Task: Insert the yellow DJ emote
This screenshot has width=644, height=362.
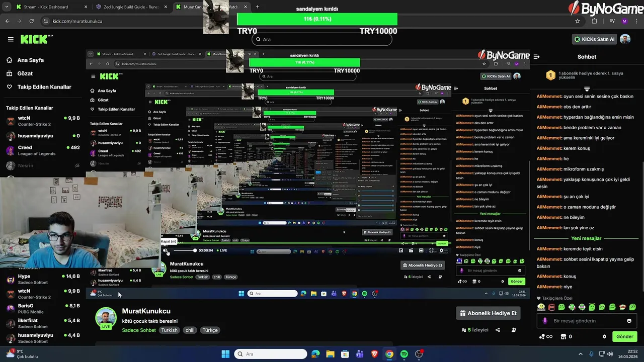Action: (x=541, y=307)
